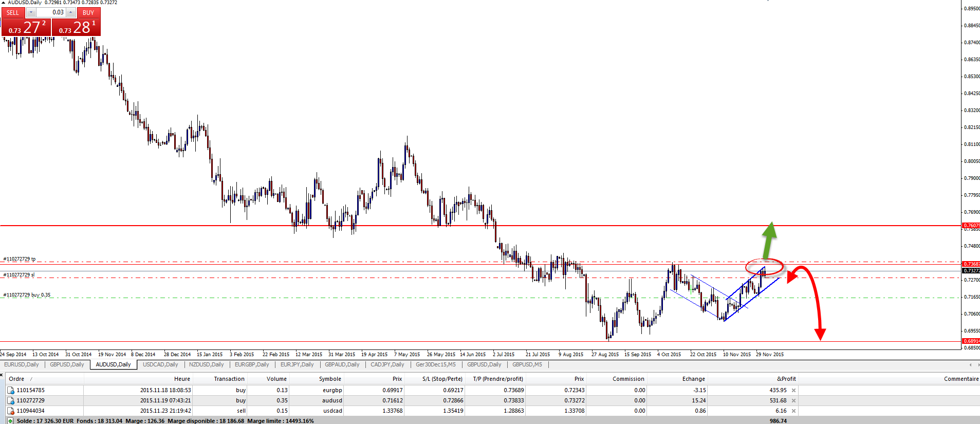980x424 pixels.
Task: Close the audusd order with 531.68 profit
Action: (x=793, y=400)
